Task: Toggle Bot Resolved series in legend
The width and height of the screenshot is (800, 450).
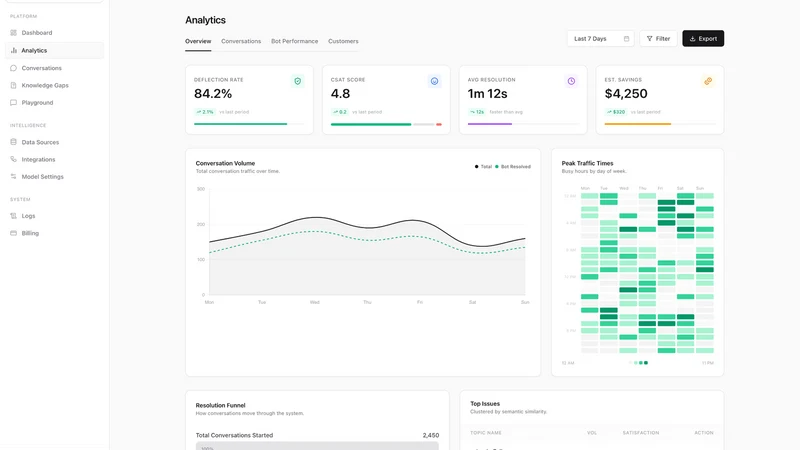Action: [513, 167]
